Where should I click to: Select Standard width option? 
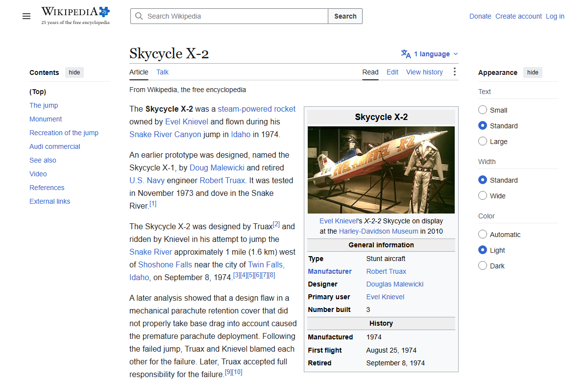tap(483, 180)
